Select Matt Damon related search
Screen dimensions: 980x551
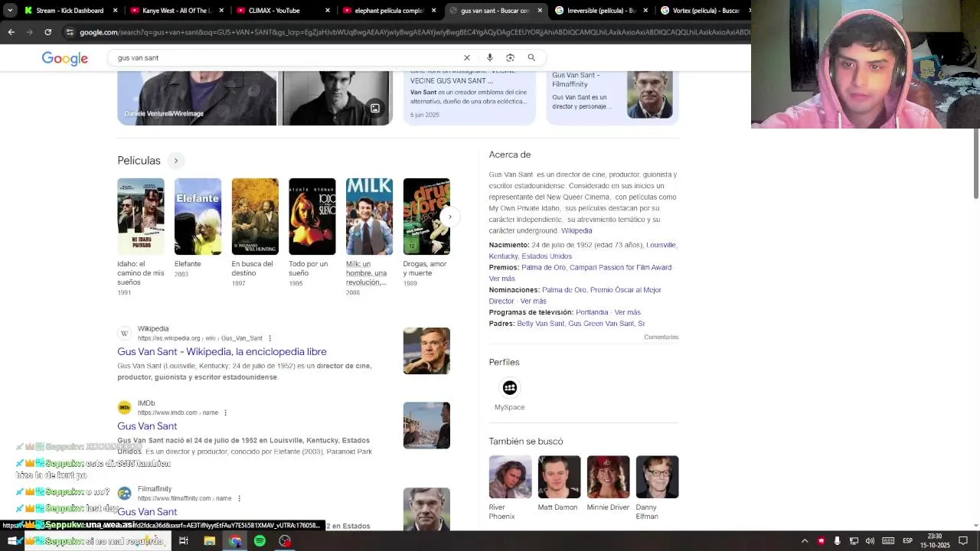(x=559, y=484)
